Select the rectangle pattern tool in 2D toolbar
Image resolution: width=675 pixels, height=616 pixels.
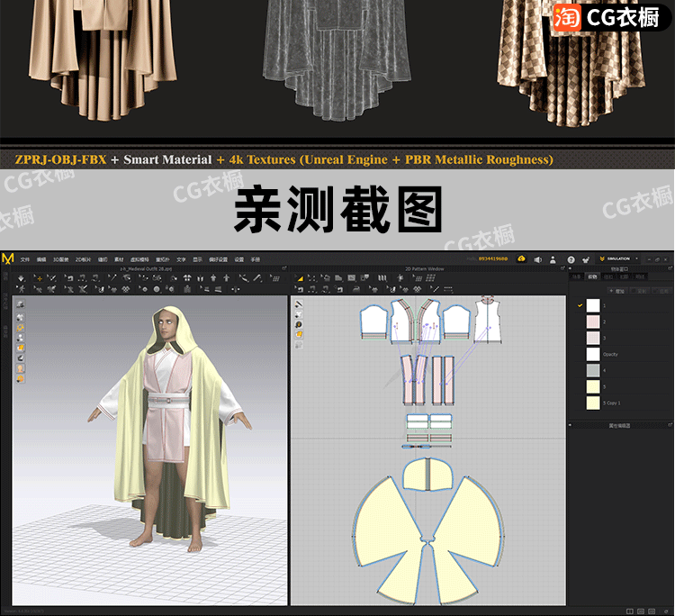(351, 278)
